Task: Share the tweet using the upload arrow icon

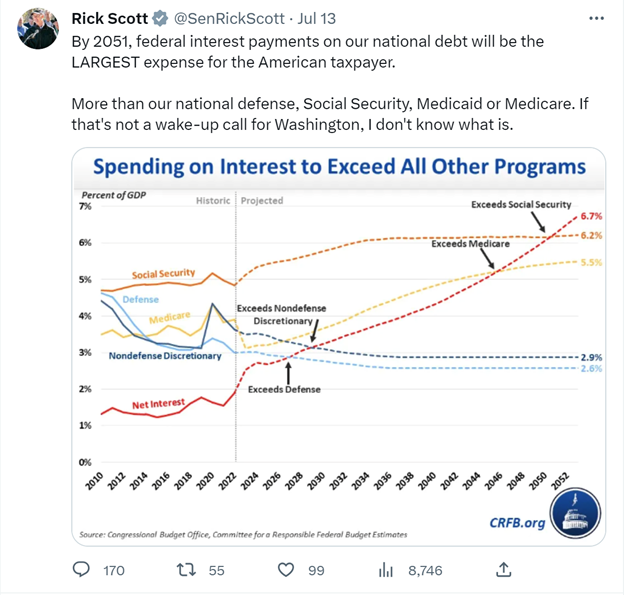Action: (x=503, y=570)
